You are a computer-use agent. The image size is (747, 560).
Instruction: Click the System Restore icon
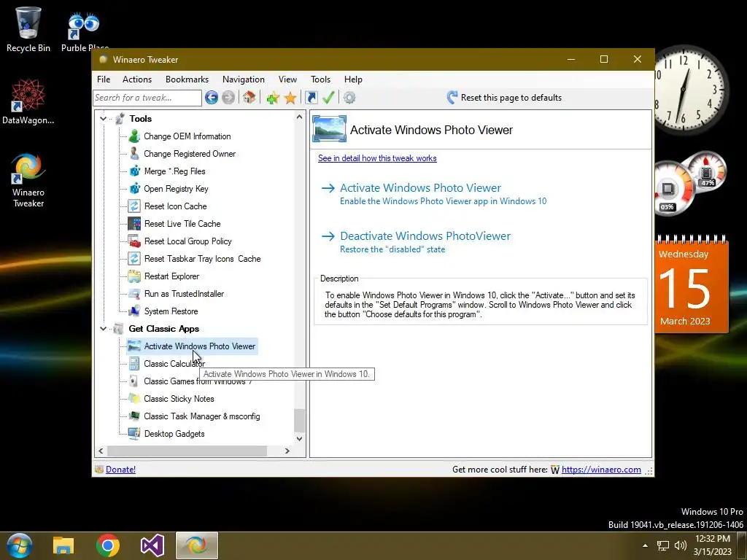[134, 311]
